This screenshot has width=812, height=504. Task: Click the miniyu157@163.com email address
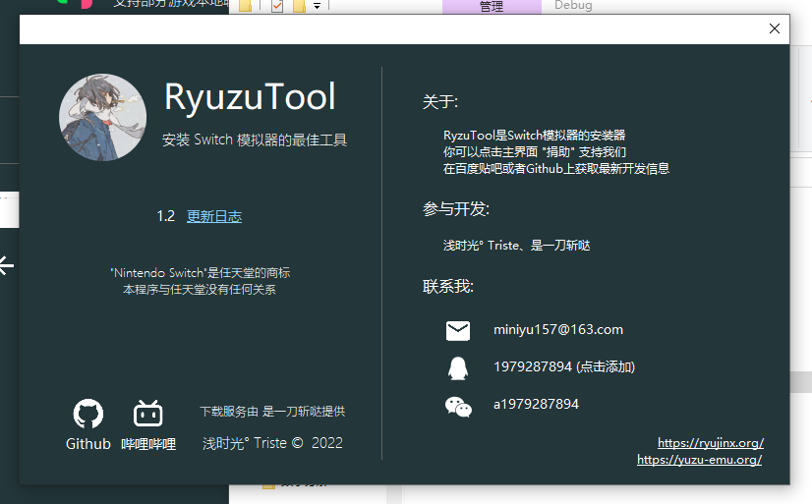(x=557, y=329)
